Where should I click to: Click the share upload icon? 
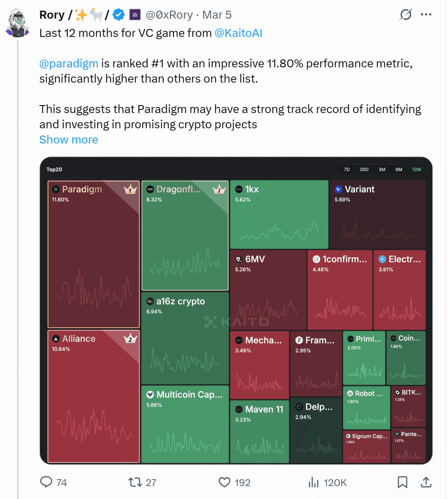pyautogui.click(x=426, y=482)
